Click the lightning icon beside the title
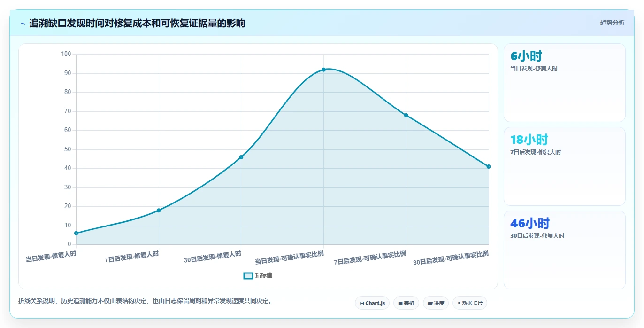The height and width of the screenshot is (328, 644). tap(23, 23)
